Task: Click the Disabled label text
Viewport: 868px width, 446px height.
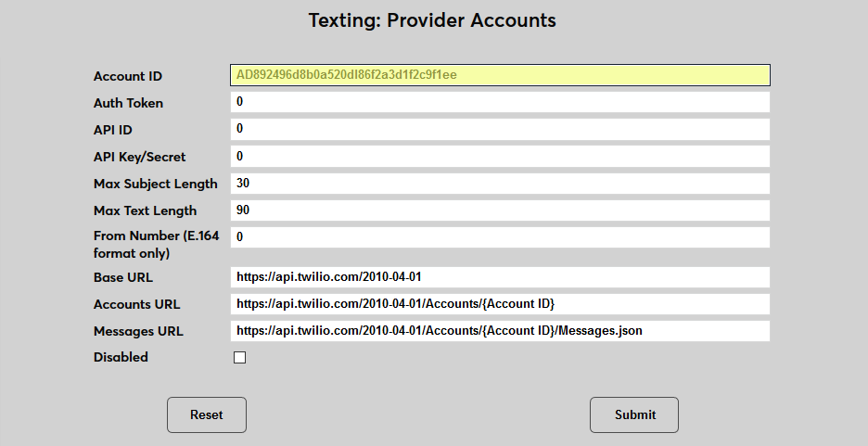Action: click(121, 358)
